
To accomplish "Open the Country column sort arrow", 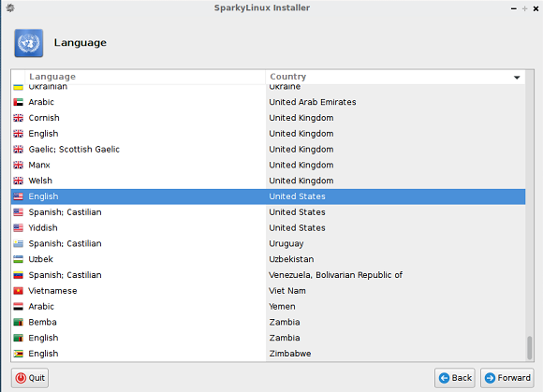I will (517, 77).
